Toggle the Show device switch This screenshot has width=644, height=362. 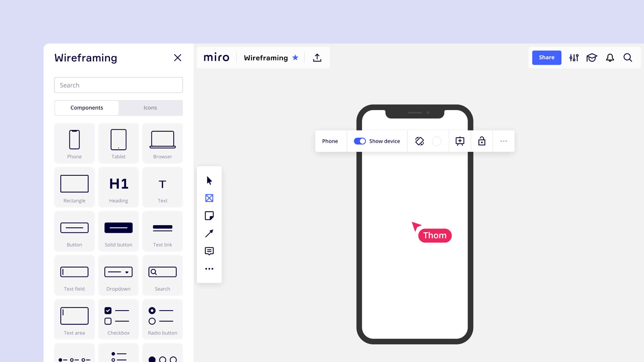tap(360, 141)
